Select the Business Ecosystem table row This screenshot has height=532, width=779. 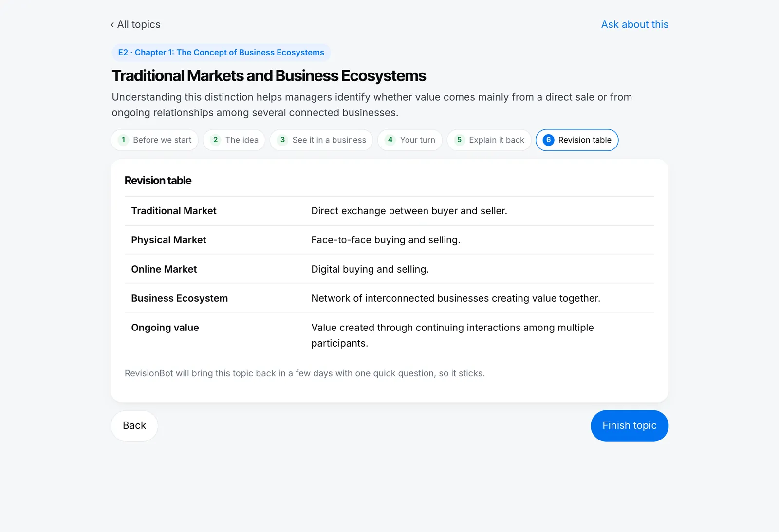point(389,298)
